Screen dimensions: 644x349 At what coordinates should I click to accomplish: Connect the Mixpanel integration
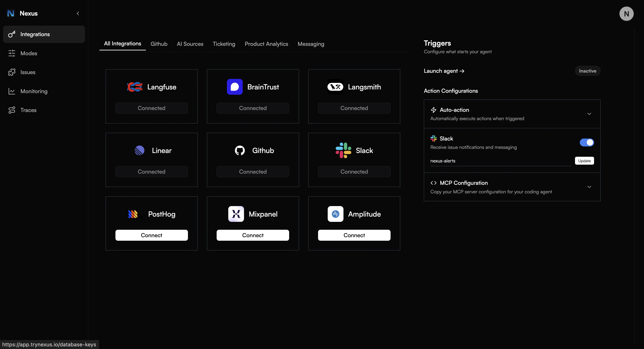click(x=253, y=235)
